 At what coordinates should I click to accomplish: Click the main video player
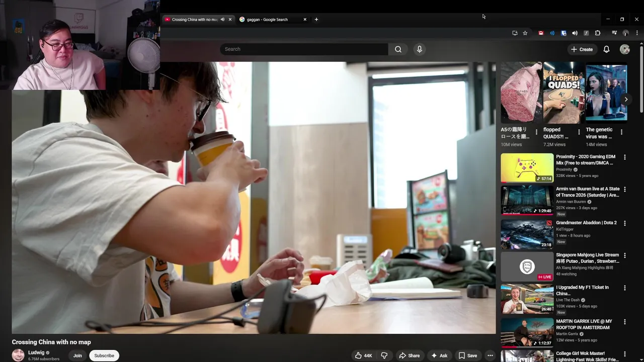(254, 198)
